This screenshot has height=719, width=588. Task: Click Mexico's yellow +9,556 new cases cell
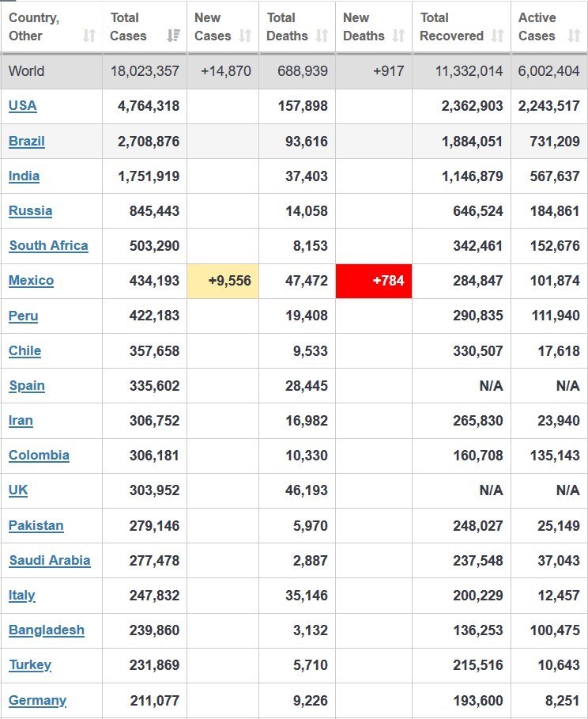223,281
